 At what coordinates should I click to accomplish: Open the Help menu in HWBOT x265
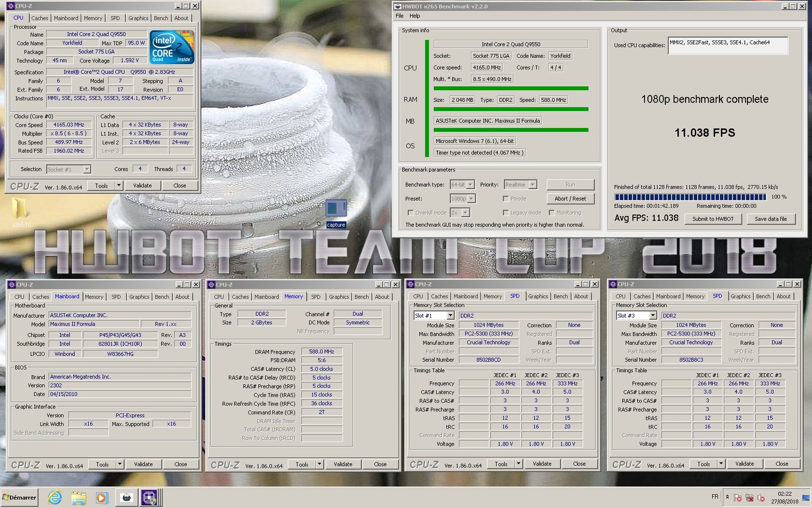click(415, 16)
